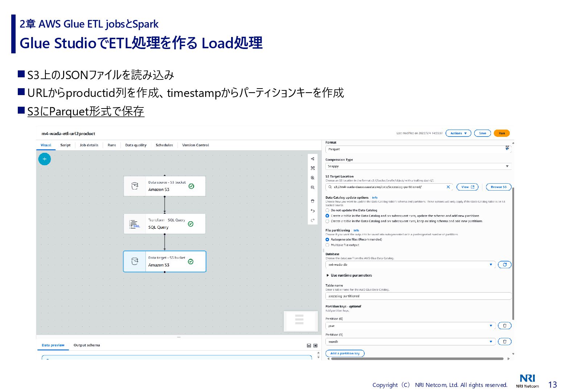Click the SQL Query transform icon

point(135,224)
